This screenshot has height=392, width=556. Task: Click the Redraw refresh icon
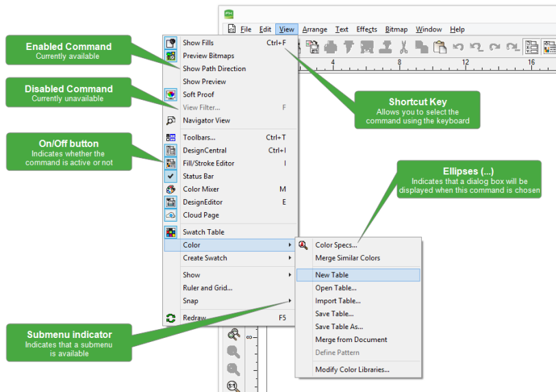coord(170,318)
